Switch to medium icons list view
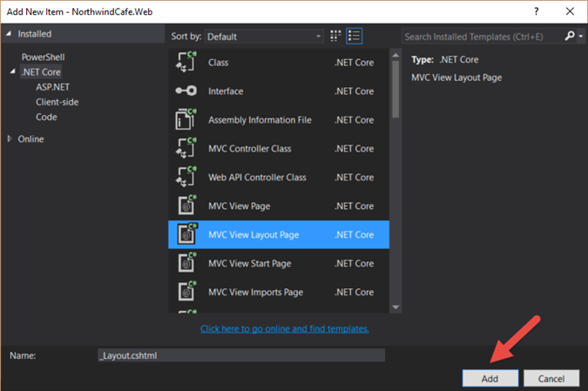588x391 pixels. pyautogui.click(x=355, y=37)
